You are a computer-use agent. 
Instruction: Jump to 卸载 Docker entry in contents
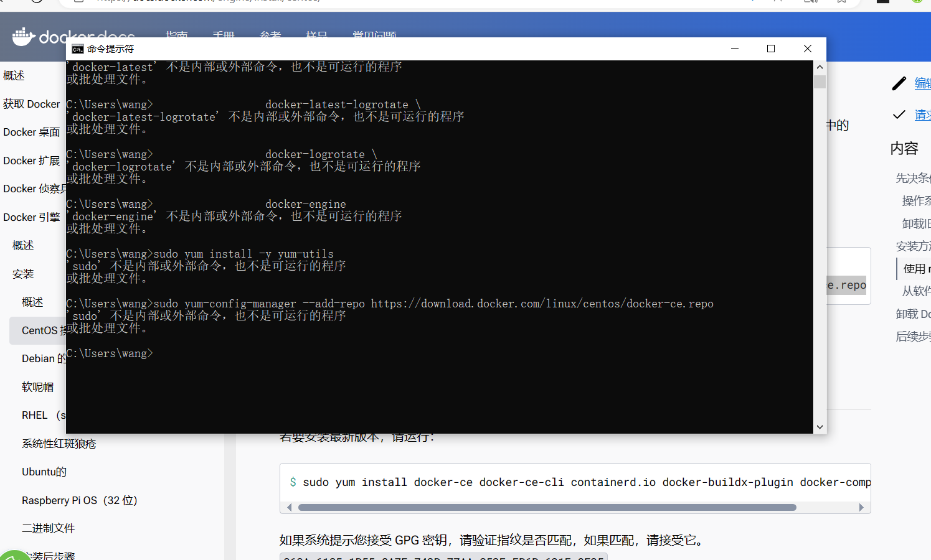click(913, 314)
